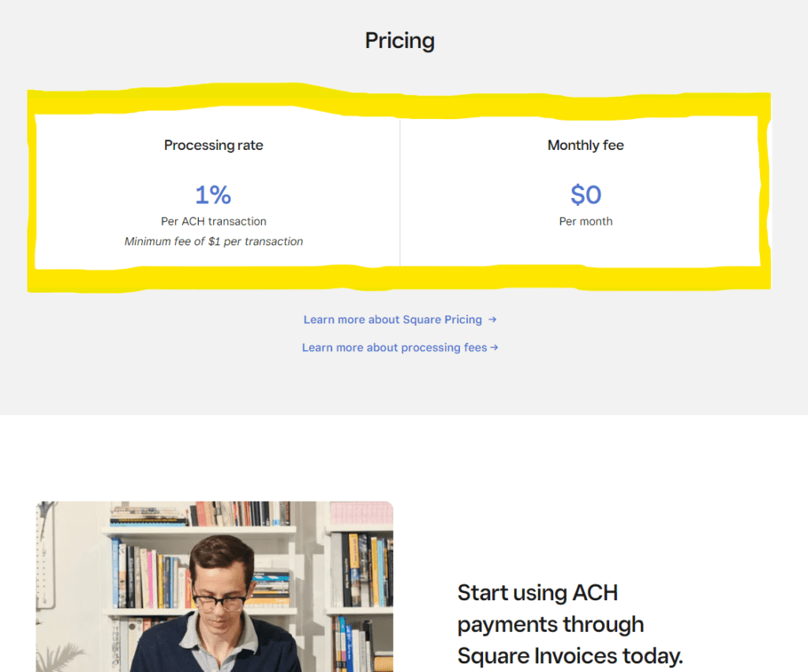Click the Per ACH transaction text

(x=214, y=222)
